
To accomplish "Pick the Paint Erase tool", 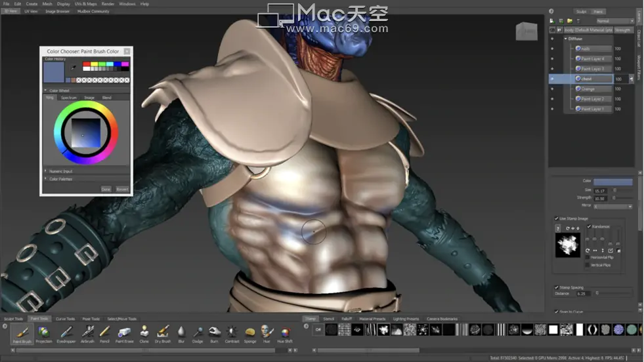I will pos(125,334).
